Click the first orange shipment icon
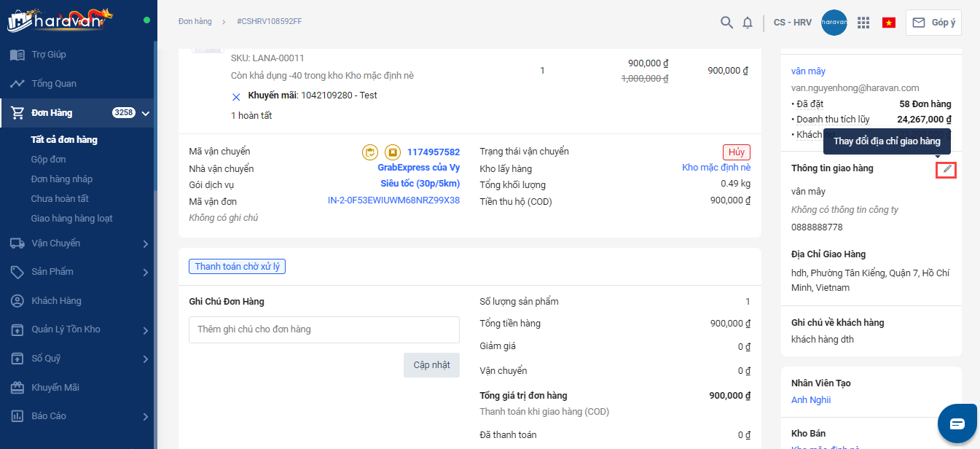 [x=370, y=152]
